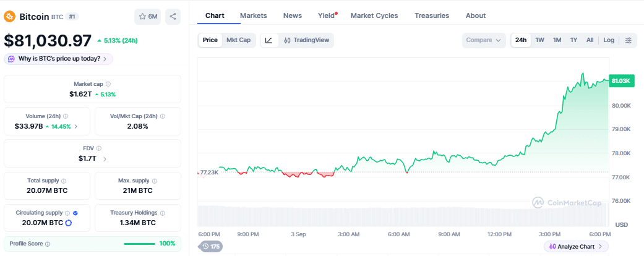
Task: Click Max. supply info icon
Action: [155, 181]
